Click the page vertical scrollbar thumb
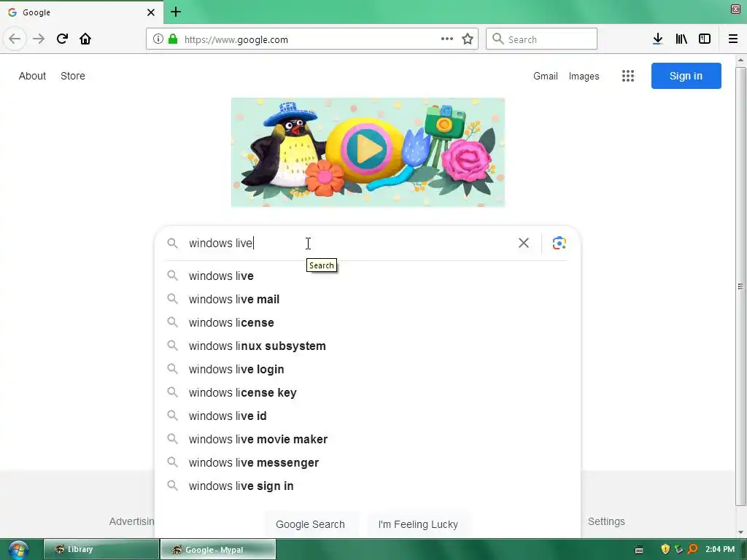747x560 pixels. pos(740,286)
